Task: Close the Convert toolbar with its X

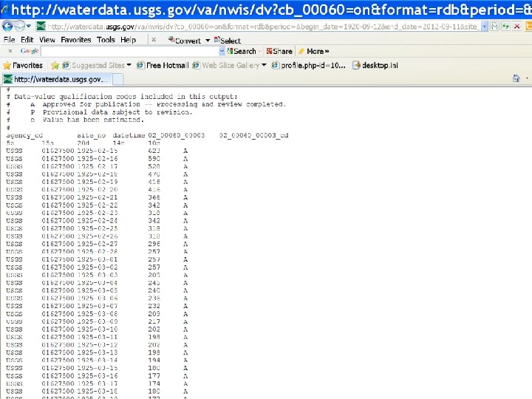Action: point(154,40)
